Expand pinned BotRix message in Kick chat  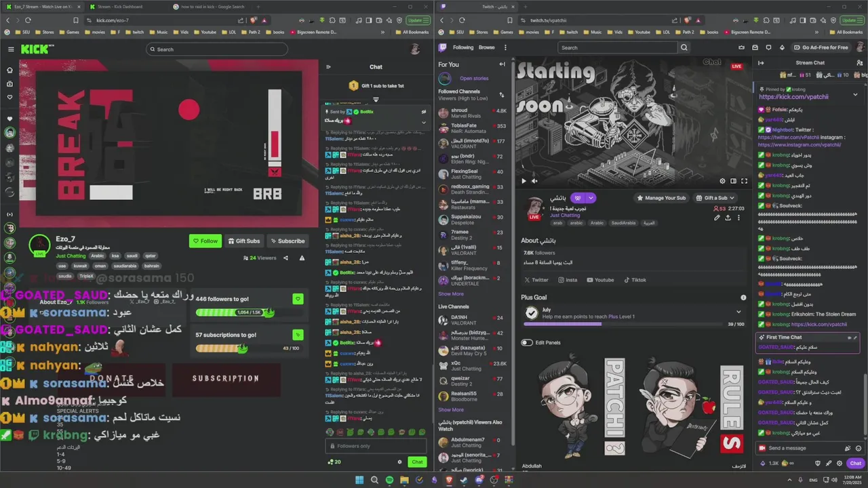coord(424,123)
